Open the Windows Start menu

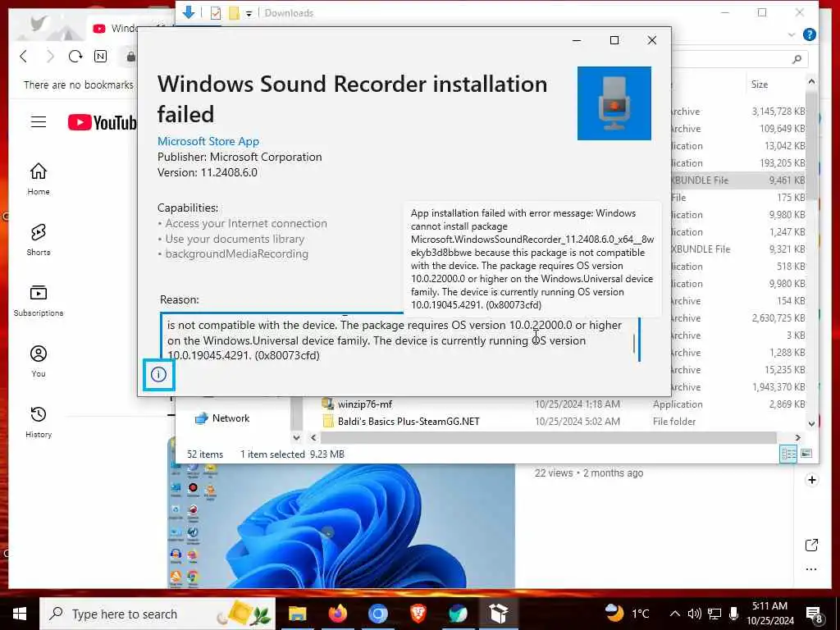[x=20, y=614]
